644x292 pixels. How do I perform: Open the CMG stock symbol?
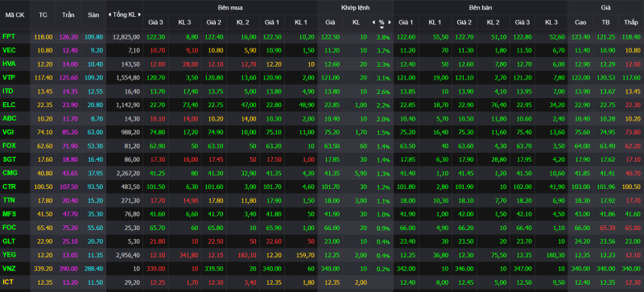coord(10,173)
